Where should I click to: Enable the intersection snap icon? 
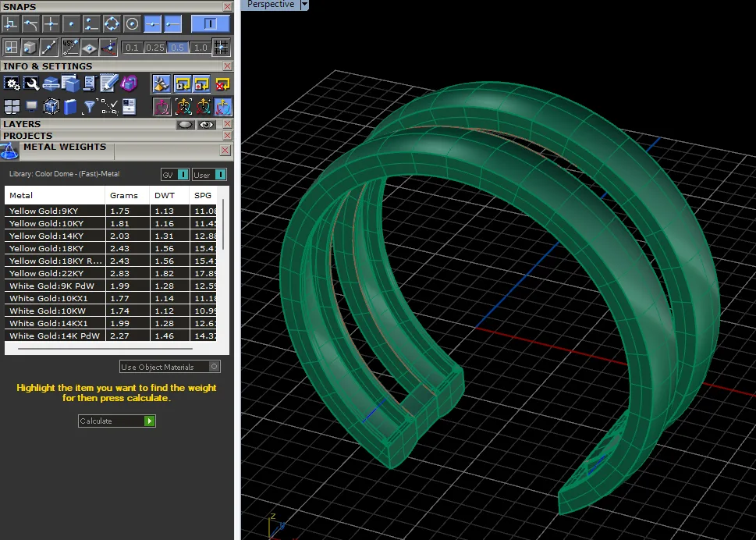(51, 23)
